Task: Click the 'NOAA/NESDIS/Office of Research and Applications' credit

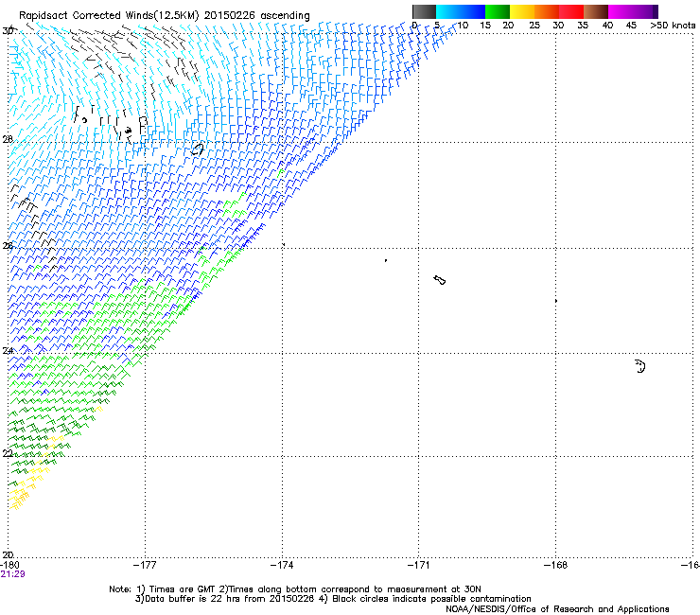Action: 557,609
